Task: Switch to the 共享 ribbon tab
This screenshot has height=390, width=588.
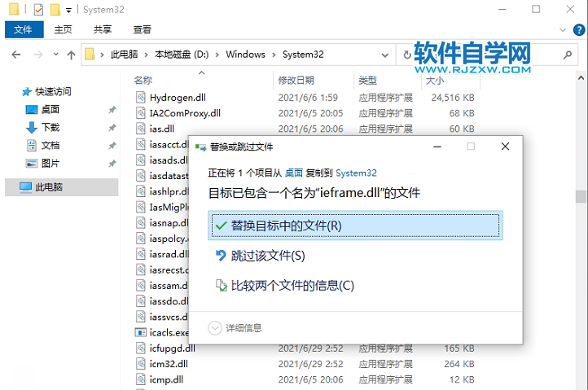Action: [x=103, y=29]
